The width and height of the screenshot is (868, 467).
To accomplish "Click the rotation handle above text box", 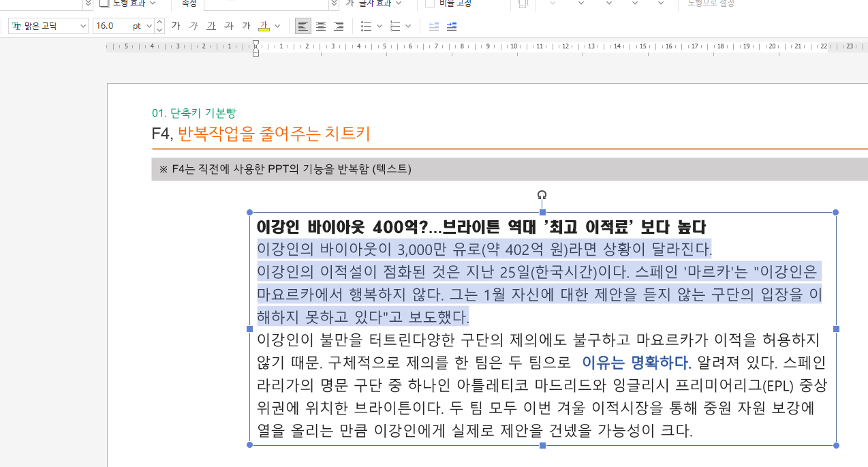I will click(542, 195).
